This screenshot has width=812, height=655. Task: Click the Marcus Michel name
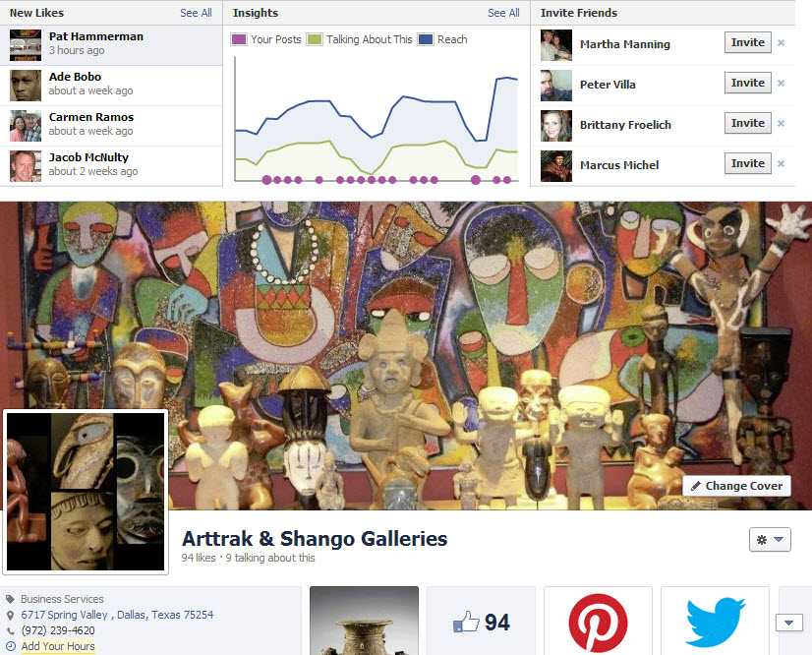pos(619,165)
